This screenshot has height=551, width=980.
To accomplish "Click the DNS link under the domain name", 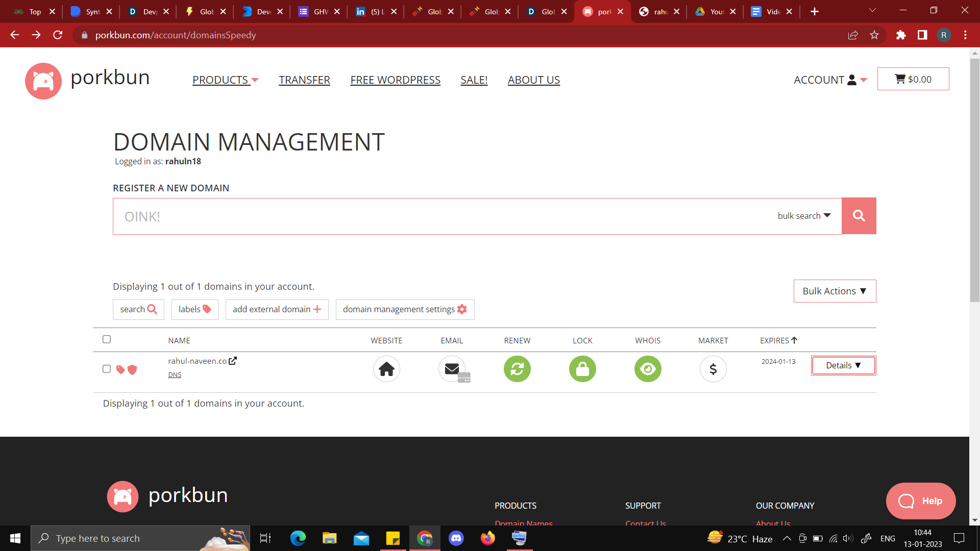I will (x=175, y=374).
